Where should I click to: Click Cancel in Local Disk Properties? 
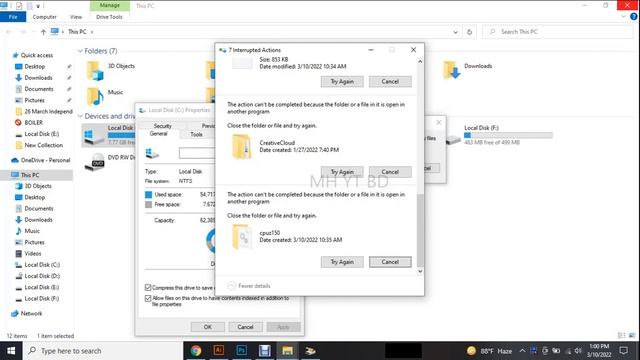coord(245,327)
